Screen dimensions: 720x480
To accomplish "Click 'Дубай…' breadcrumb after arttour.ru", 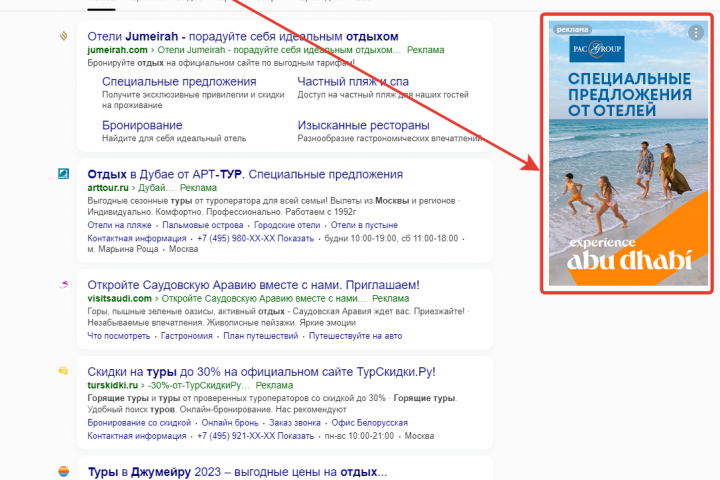I will click(156, 187).
